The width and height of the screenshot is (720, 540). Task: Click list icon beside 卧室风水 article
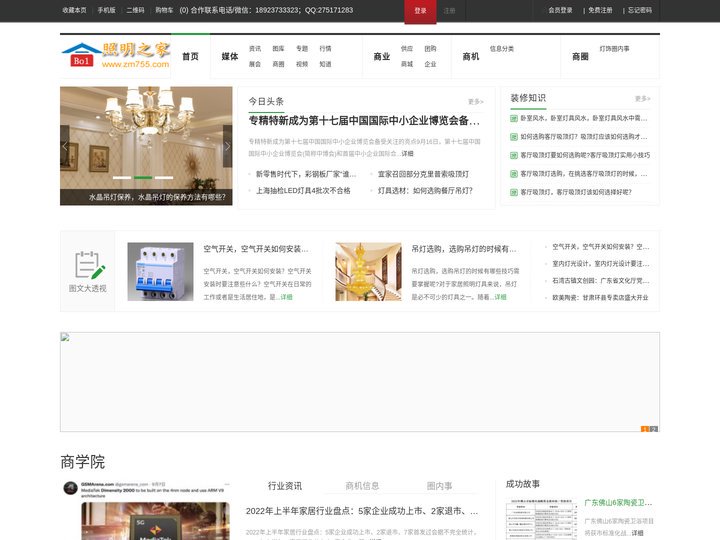coord(514,118)
